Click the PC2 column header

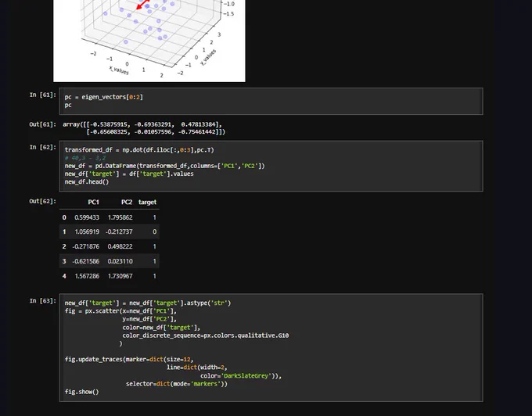click(x=127, y=202)
